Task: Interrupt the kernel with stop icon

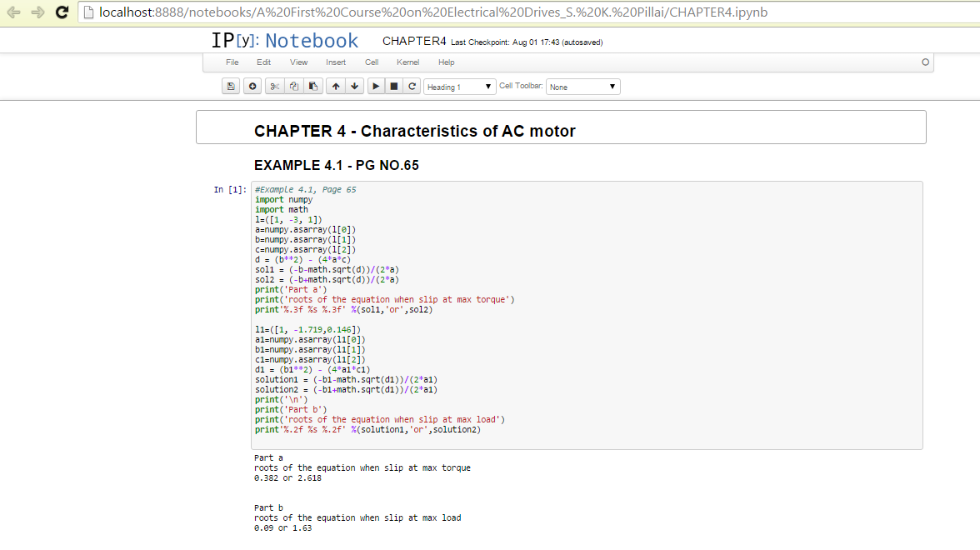Action: [x=394, y=87]
